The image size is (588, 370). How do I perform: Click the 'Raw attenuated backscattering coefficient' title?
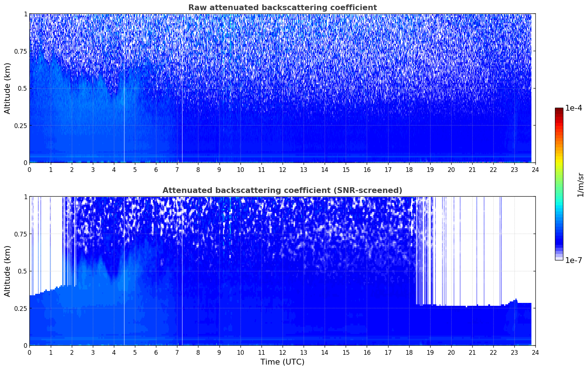282,8
